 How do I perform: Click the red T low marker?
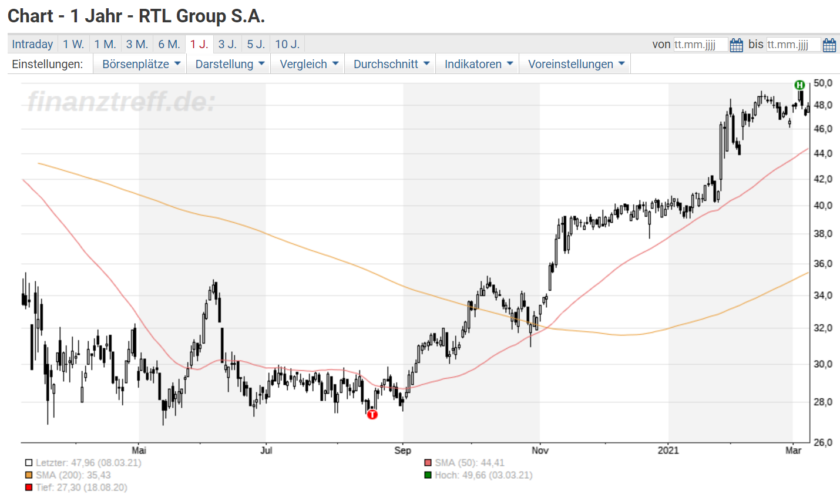(x=372, y=415)
